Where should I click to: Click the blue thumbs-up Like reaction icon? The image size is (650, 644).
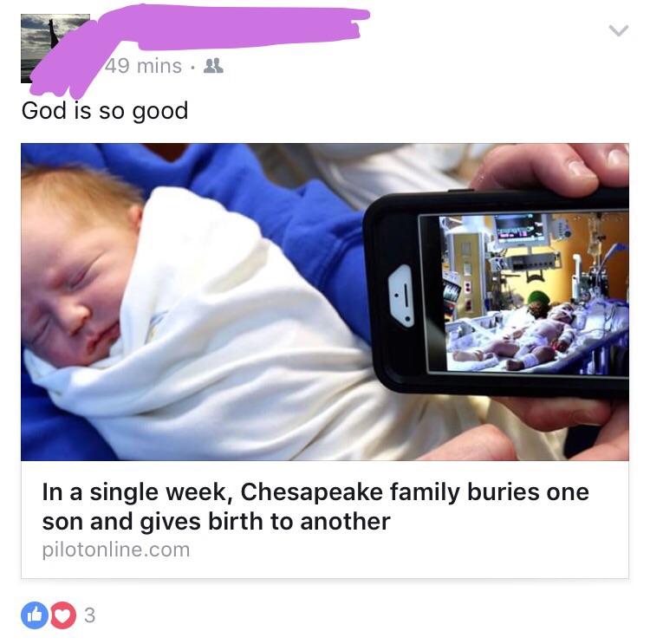point(35,615)
